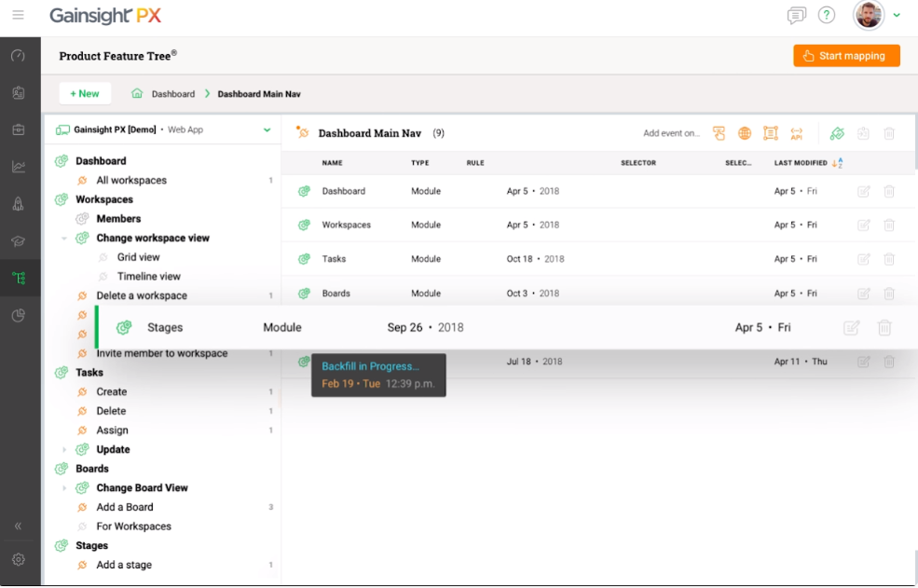Image resolution: width=918 pixels, height=588 pixels.
Task: Open the analytics chart sidebar icon
Action: 18,167
